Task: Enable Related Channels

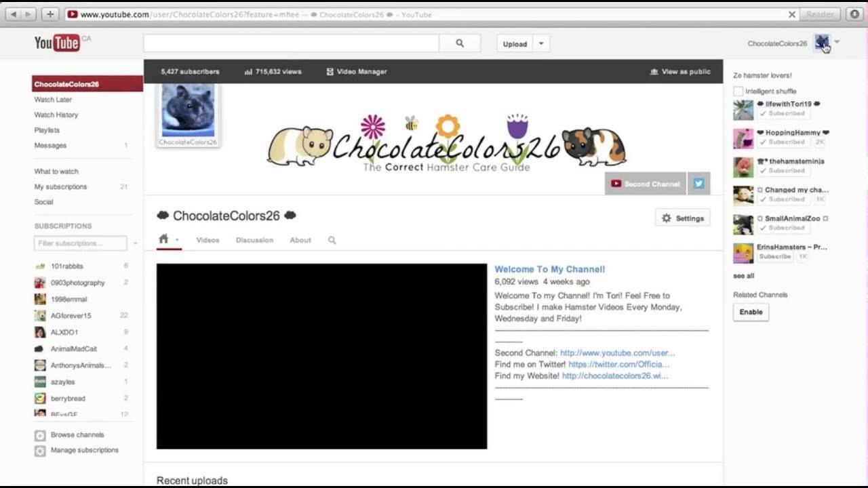Action: 751,312
